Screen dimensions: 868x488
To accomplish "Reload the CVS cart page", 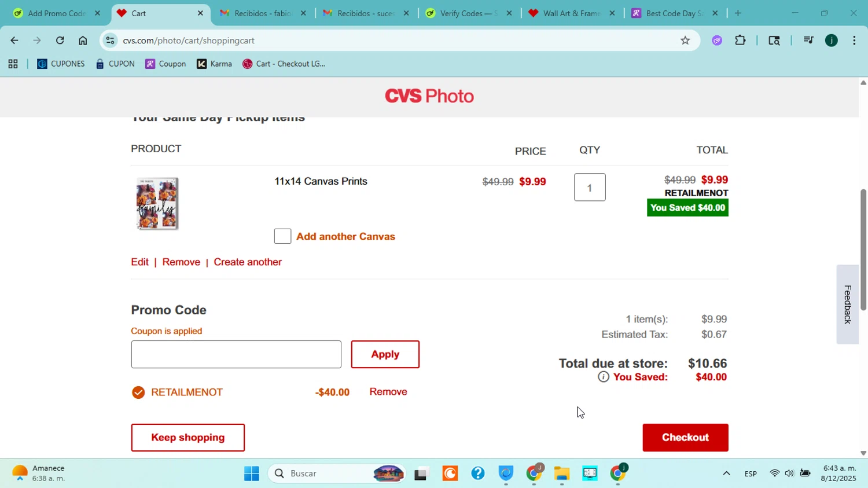I will pos(60,41).
